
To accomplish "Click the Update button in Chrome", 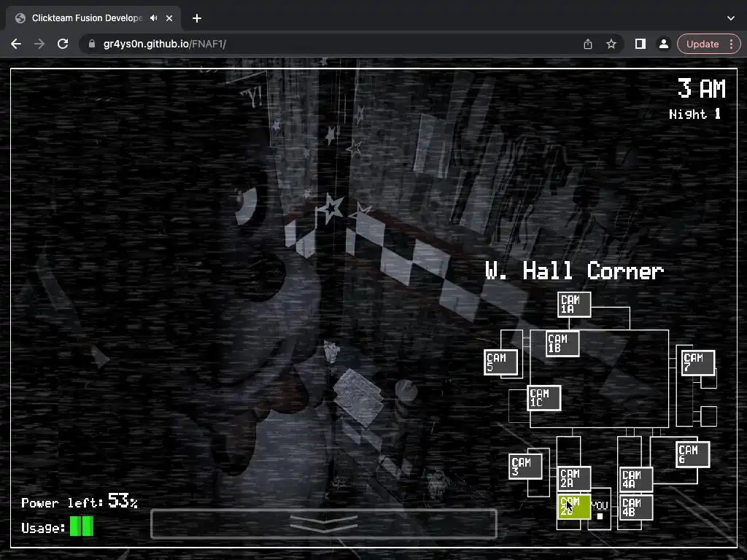I will click(x=703, y=44).
